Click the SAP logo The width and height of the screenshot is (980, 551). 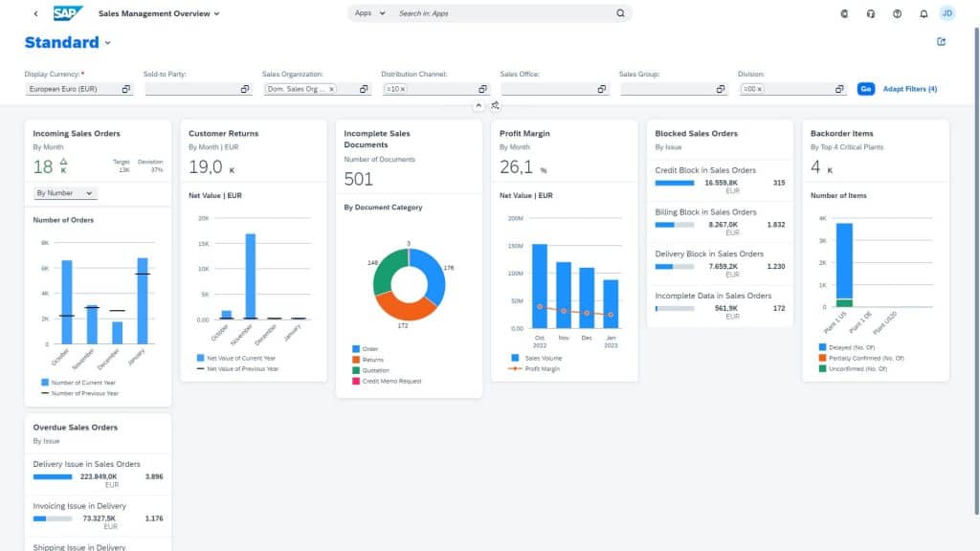point(68,13)
